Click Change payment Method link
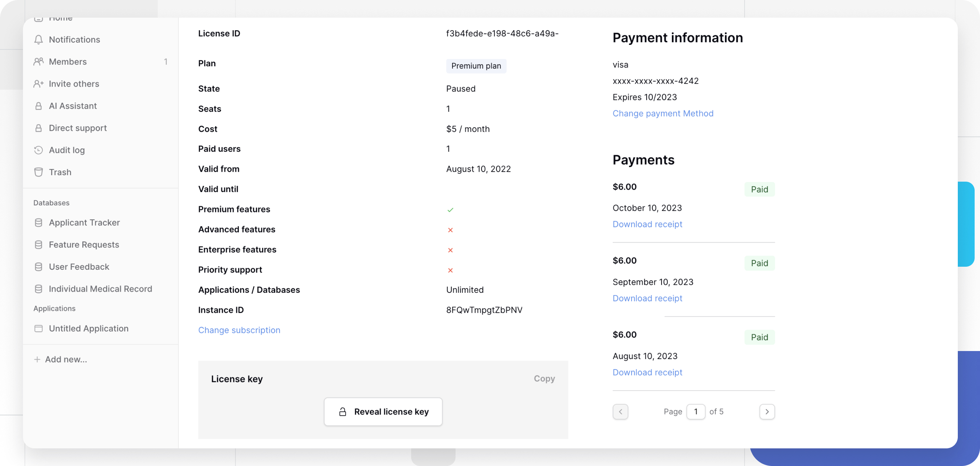Viewport: 980px width, 466px height. click(x=663, y=113)
